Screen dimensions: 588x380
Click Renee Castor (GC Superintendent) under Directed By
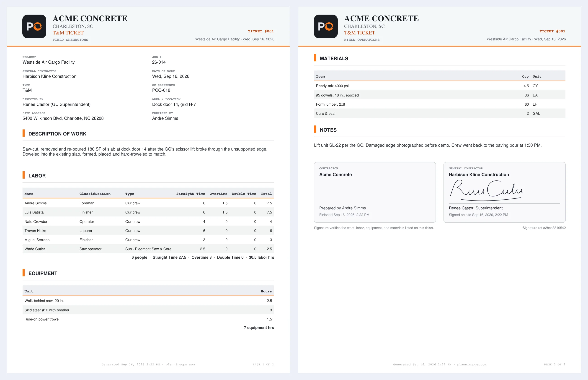click(x=57, y=104)
